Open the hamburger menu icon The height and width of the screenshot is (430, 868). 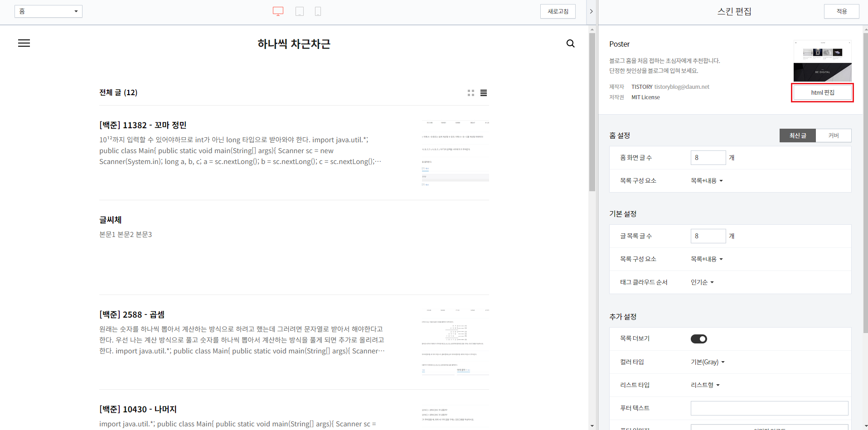24,43
